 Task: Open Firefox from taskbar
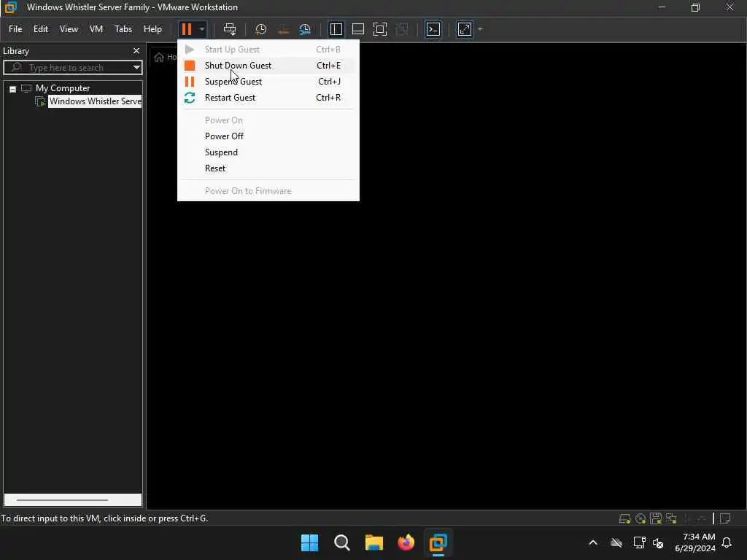point(406,542)
